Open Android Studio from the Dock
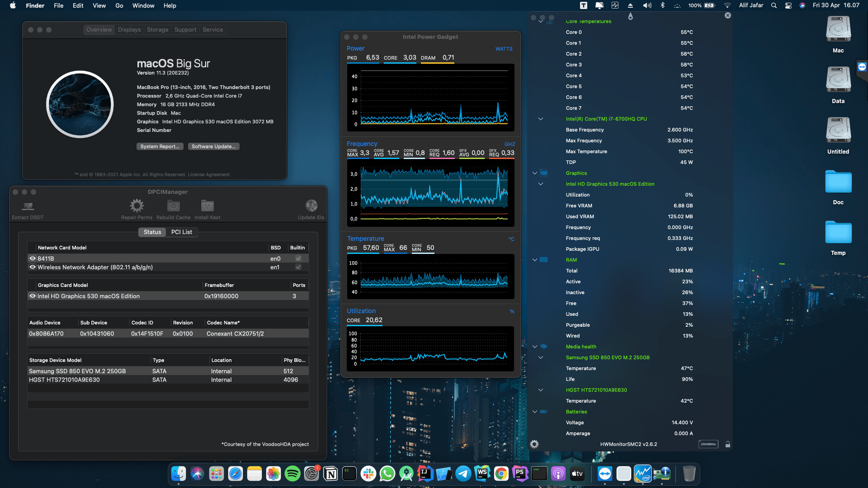Viewport: 868px width, 488px height. 406,474
